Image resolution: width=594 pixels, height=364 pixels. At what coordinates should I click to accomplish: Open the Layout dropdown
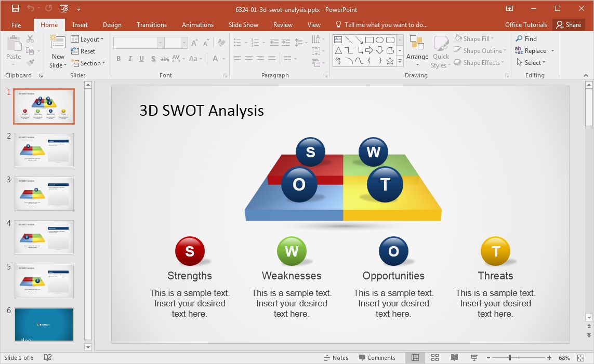click(88, 39)
